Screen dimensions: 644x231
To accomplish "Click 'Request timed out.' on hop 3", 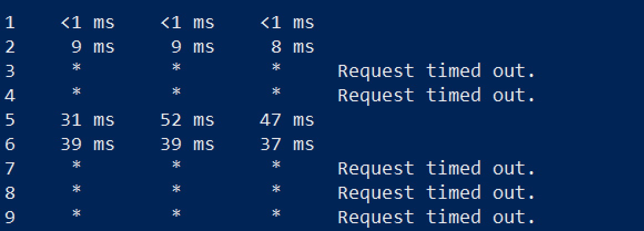I will point(437,71).
